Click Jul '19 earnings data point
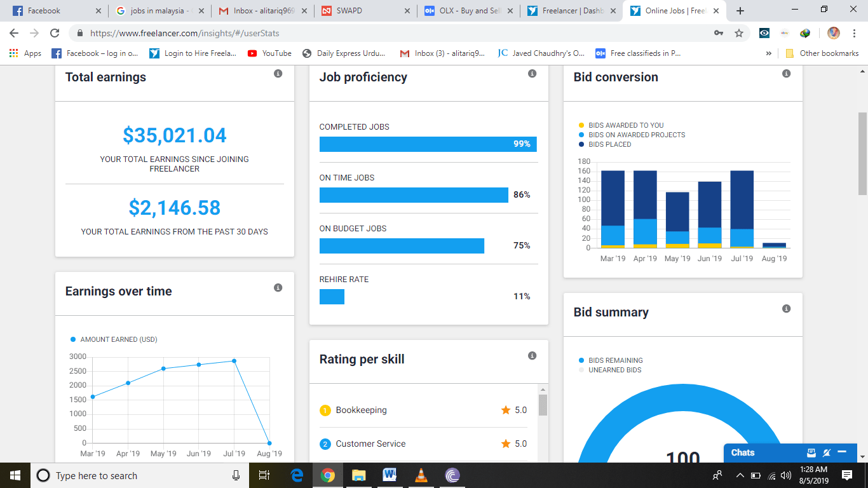The image size is (868, 488). [234, 361]
